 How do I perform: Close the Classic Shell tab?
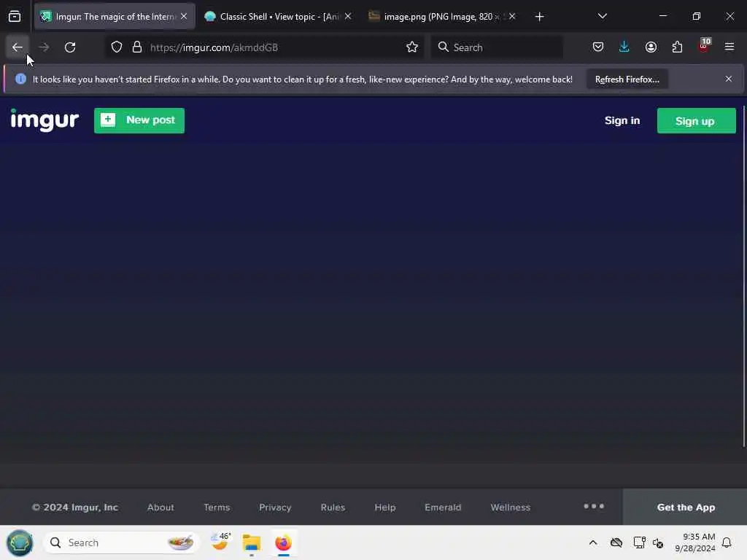pos(348,17)
